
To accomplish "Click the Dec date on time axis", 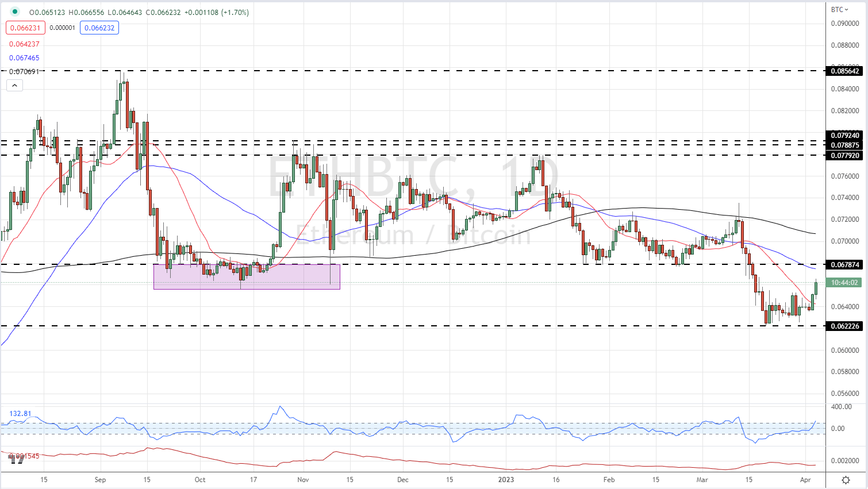I will pos(403,480).
